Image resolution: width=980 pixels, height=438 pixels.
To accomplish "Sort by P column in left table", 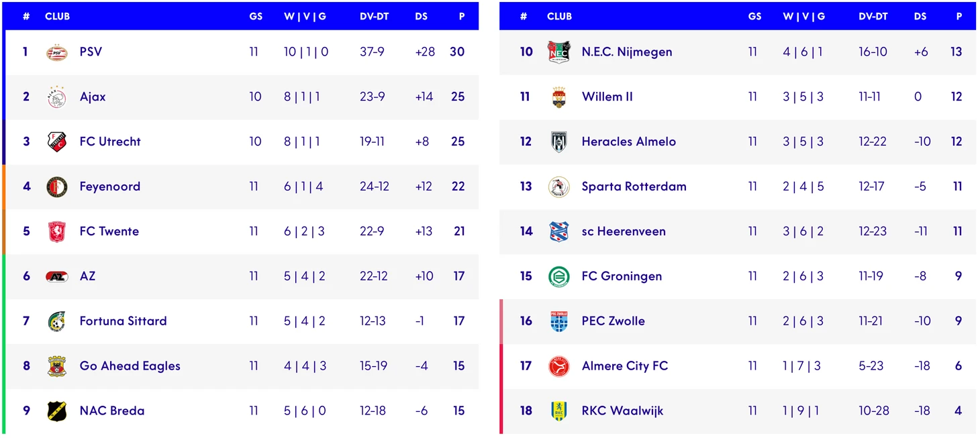I will pos(462,16).
